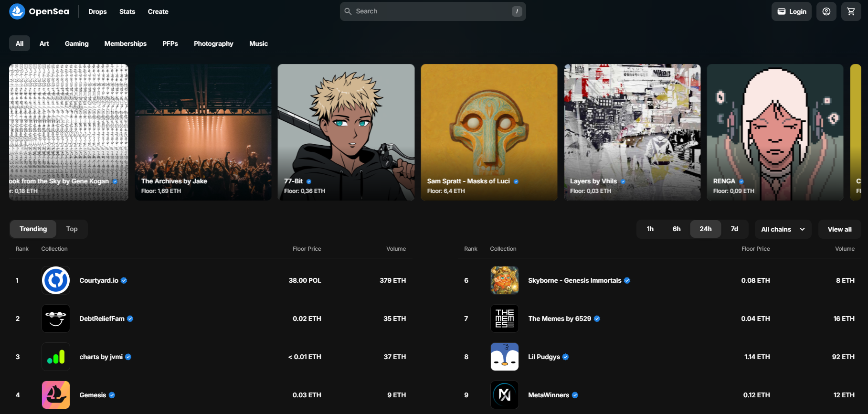Click Courtyard.io floor price 38.00 POL
Viewport: 868px width, 414px height.
(x=305, y=280)
